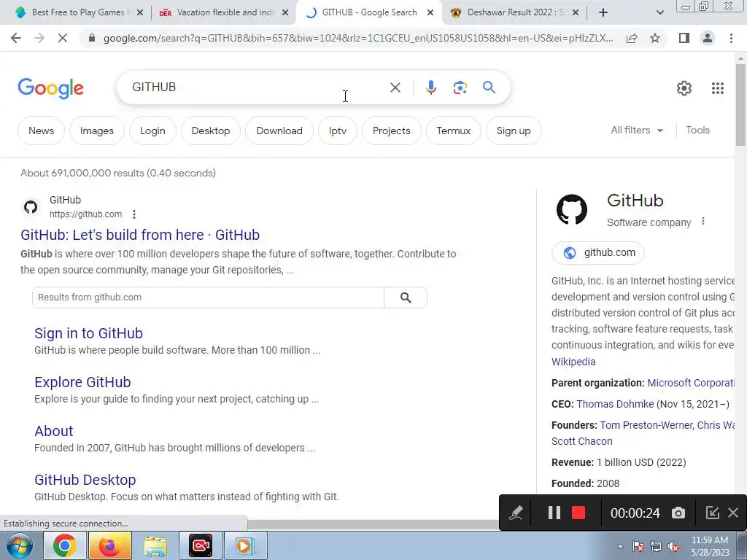Open the screen recorder taskbar app
Image resolution: width=747 pixels, height=560 pixels.
click(201, 545)
